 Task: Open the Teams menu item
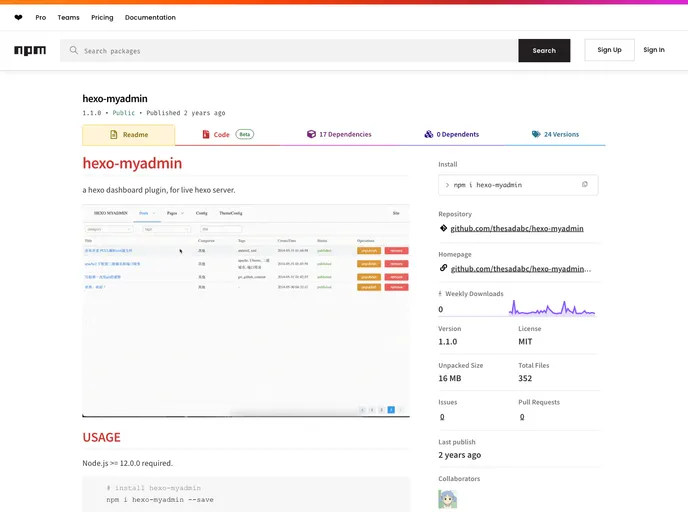tap(68, 18)
